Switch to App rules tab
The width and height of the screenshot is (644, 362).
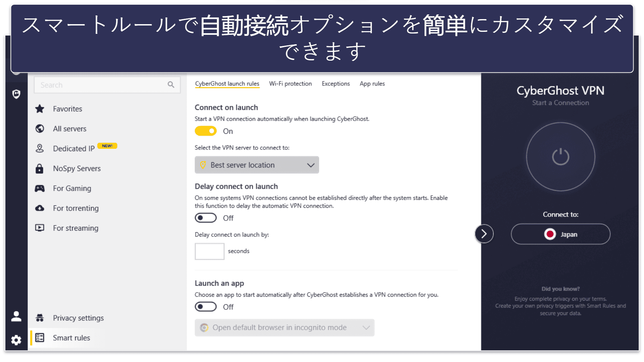(x=372, y=83)
